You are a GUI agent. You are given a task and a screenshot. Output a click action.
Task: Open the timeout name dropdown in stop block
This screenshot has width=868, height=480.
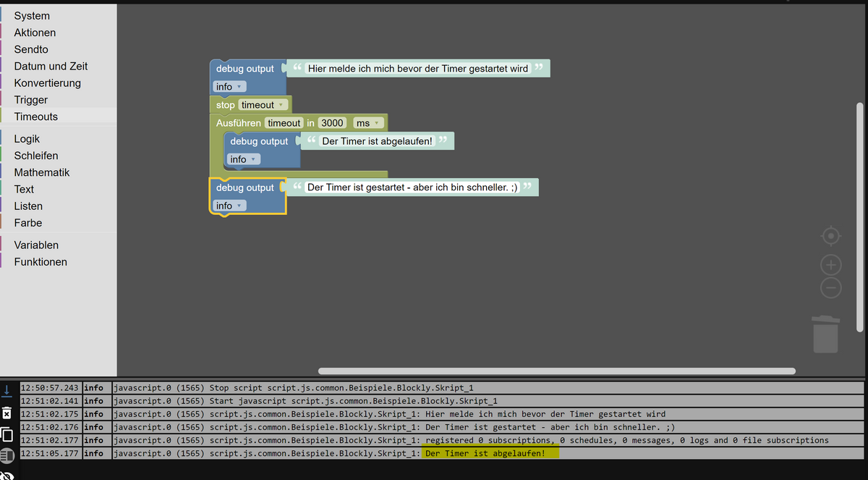(x=263, y=104)
